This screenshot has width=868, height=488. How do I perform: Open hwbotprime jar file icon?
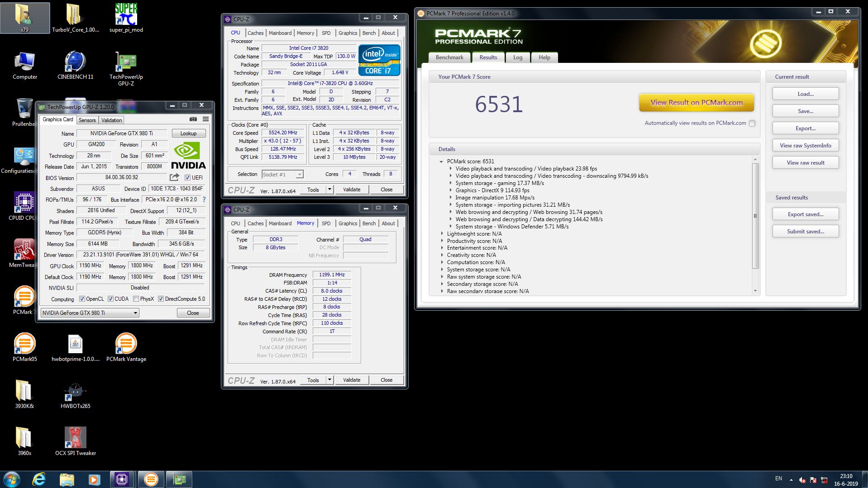click(x=75, y=347)
